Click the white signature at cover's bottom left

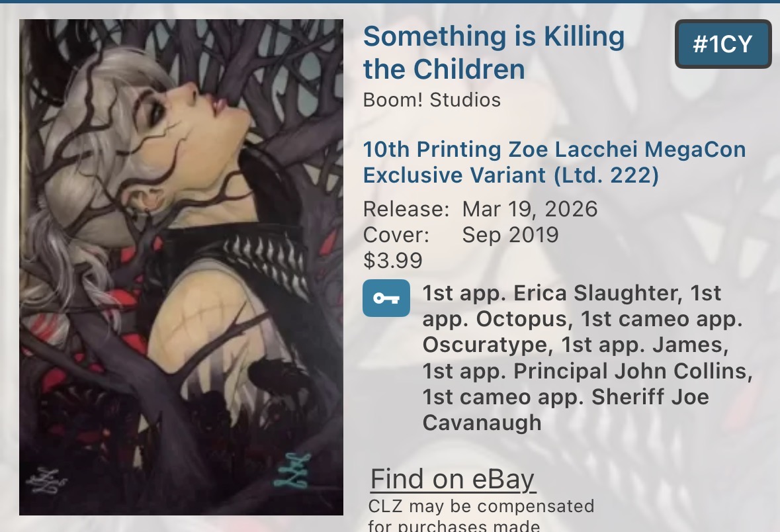click(47, 480)
